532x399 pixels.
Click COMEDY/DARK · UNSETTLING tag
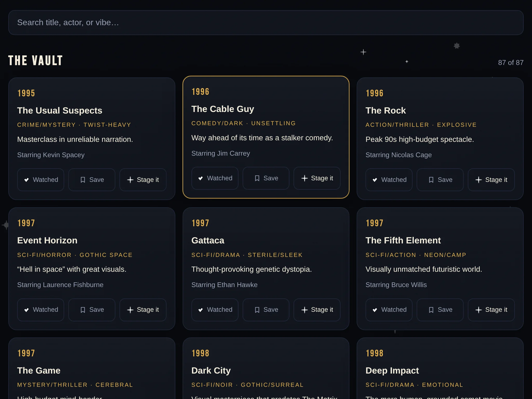[x=244, y=123]
